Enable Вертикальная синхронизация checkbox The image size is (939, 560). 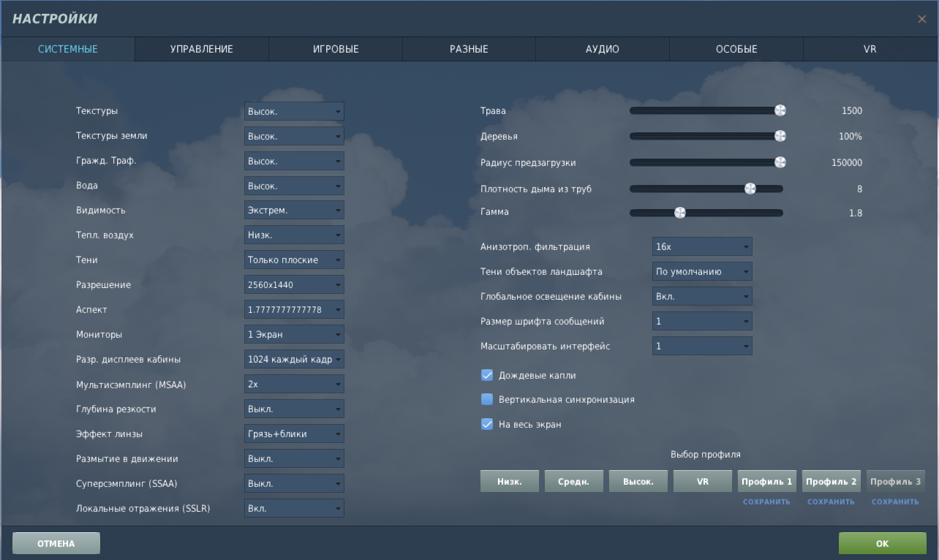[487, 400]
